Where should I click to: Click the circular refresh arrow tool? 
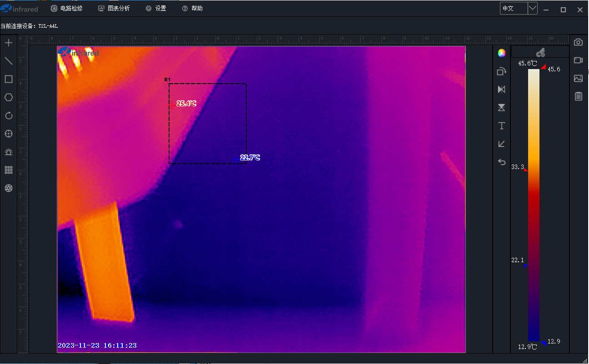[8, 115]
